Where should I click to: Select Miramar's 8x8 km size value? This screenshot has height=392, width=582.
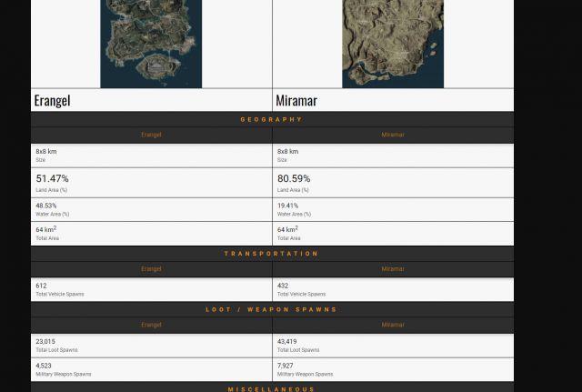pyautogui.click(x=287, y=152)
